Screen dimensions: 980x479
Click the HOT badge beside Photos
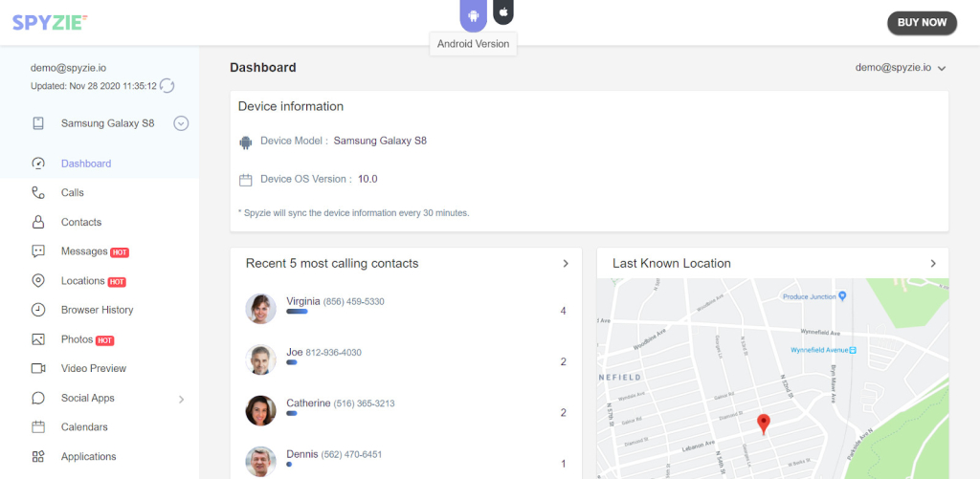[105, 340]
